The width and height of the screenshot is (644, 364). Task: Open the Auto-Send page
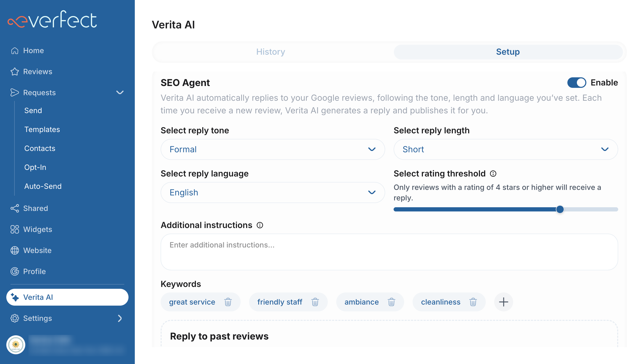point(43,186)
